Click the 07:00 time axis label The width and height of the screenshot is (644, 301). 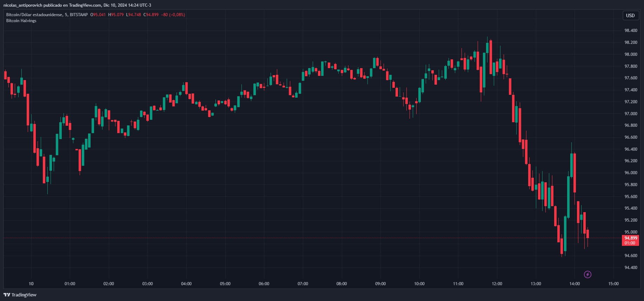(303, 284)
